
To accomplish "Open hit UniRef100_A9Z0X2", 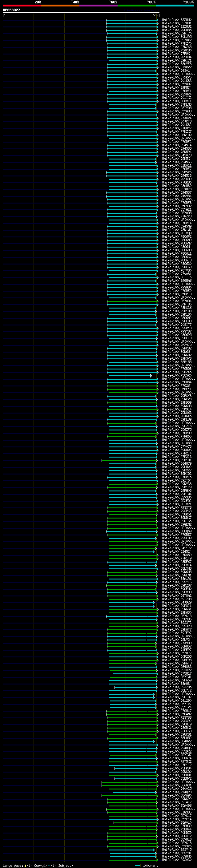I will click(x=177, y=40).
